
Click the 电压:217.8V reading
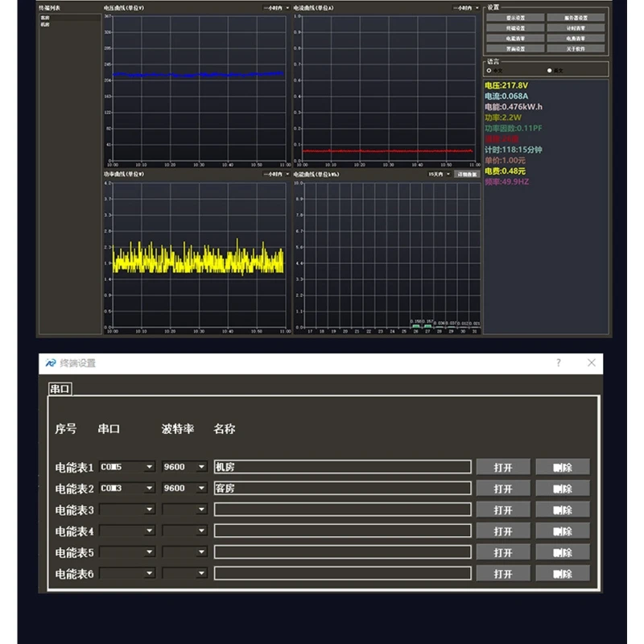click(506, 85)
